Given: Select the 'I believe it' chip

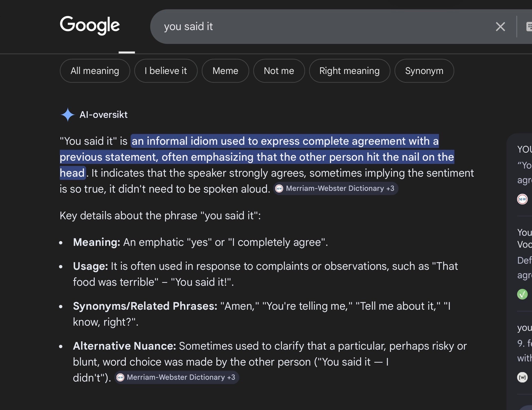Looking at the screenshot, I should [x=166, y=71].
